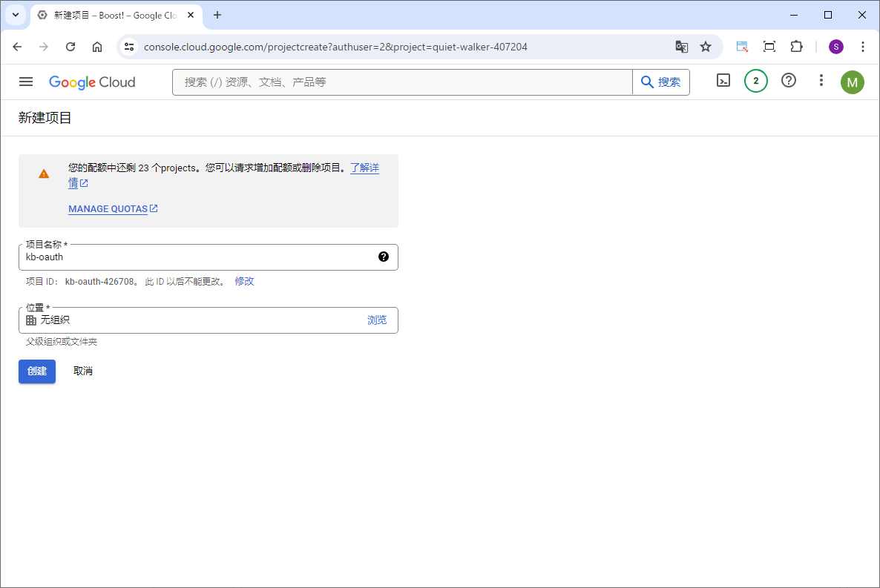Click project name help tooltip icon
Image resolution: width=880 pixels, height=588 pixels.
(x=383, y=257)
